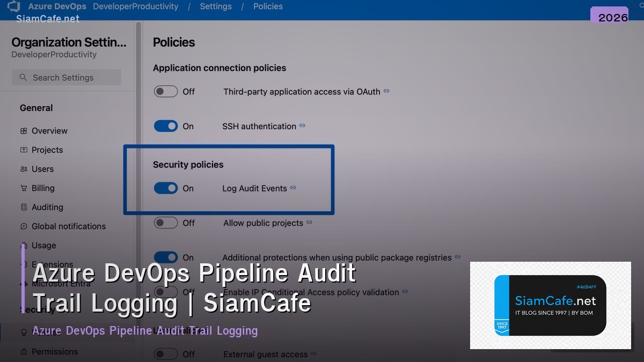This screenshot has width=644, height=362.
Task: Select the Projects icon in sidebar
Action: point(24,150)
